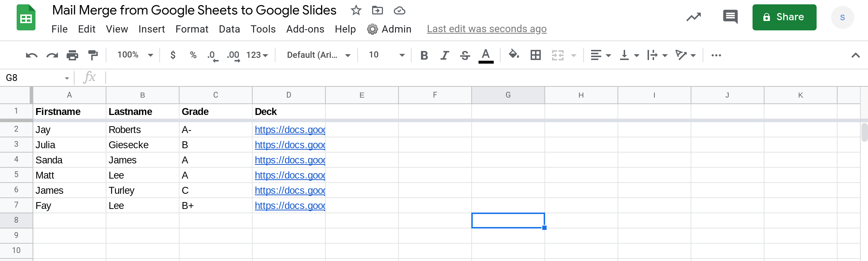Open the text rotation dropdown

pyautogui.click(x=686, y=55)
